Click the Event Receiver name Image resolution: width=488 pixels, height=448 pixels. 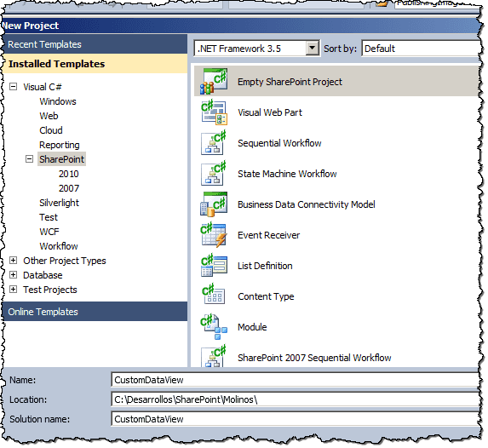(x=268, y=235)
